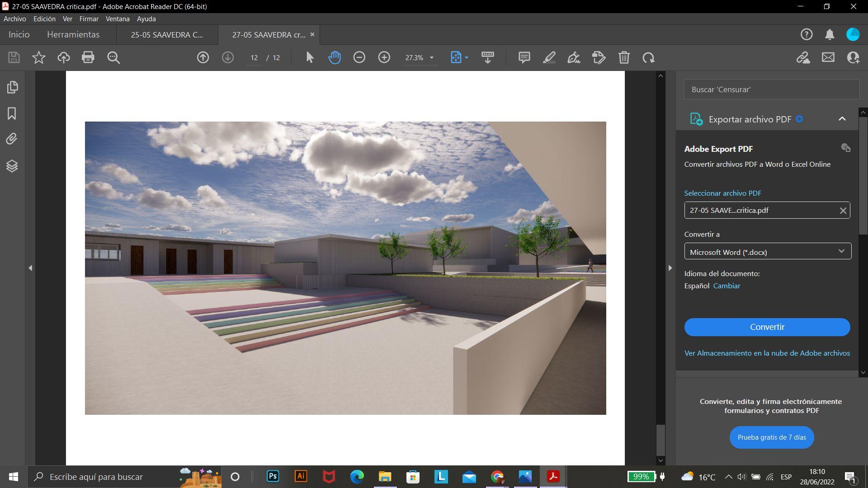Image resolution: width=868 pixels, height=488 pixels.
Task: Add file to starred favorites
Action: pyautogui.click(x=39, y=57)
